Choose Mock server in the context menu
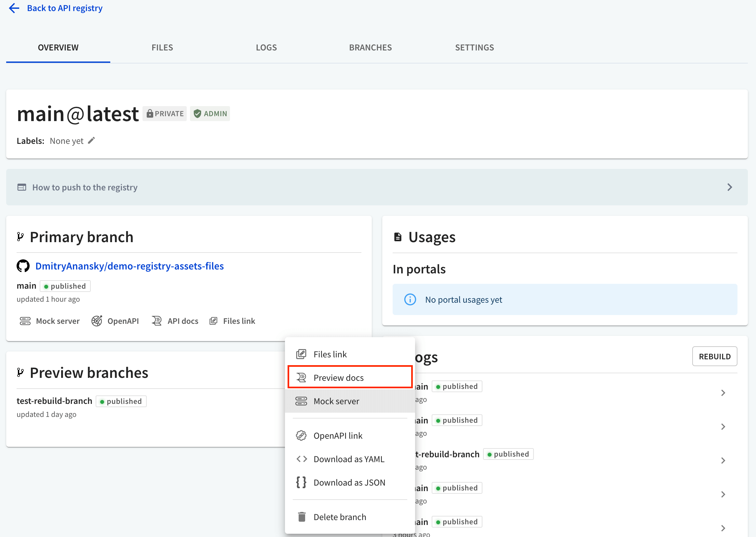 pyautogui.click(x=350, y=401)
